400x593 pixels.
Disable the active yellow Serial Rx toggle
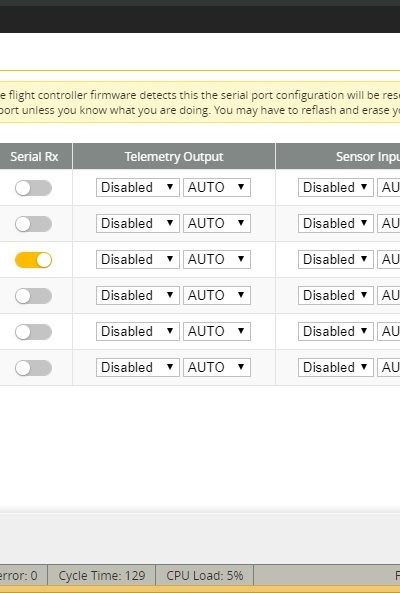(33, 260)
